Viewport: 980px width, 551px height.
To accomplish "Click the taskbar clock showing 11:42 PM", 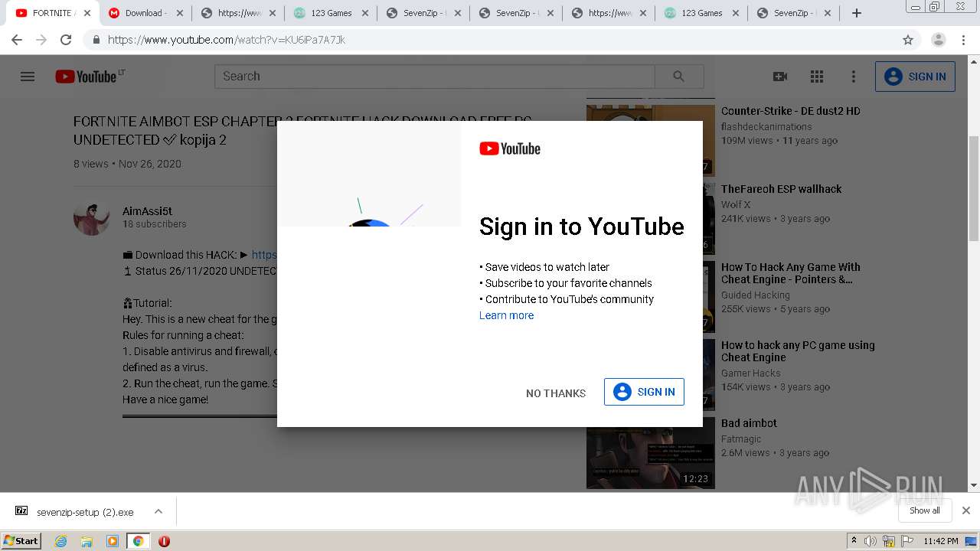I will tap(940, 541).
